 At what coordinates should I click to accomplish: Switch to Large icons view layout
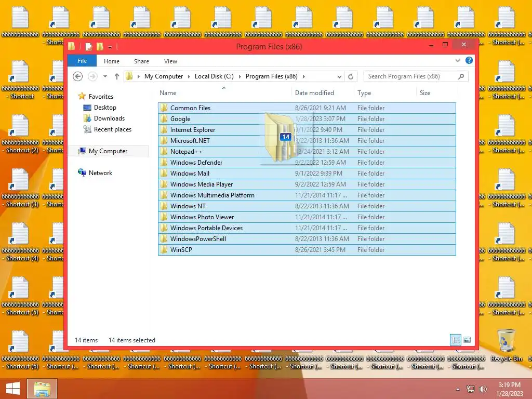(x=467, y=340)
